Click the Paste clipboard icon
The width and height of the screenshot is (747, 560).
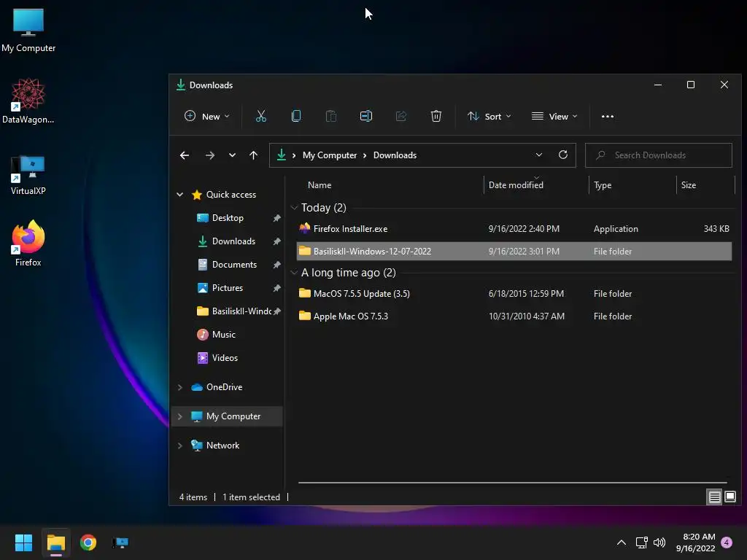click(x=331, y=116)
